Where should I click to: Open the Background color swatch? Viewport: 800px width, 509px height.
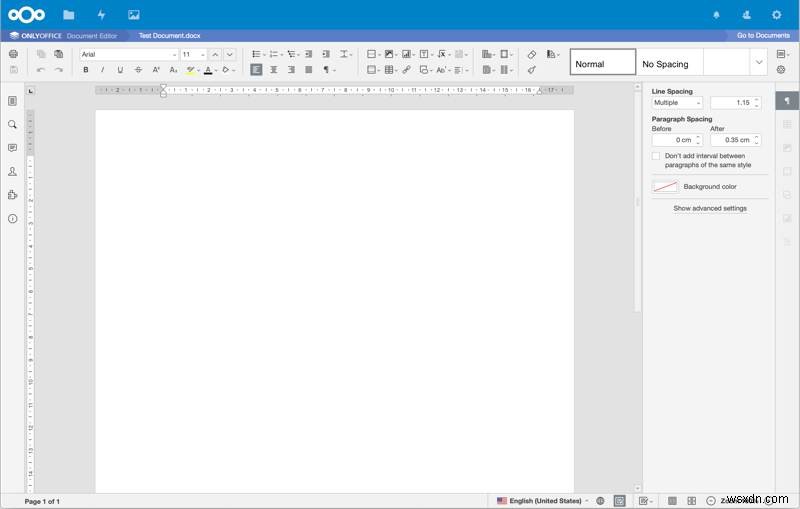(x=665, y=187)
